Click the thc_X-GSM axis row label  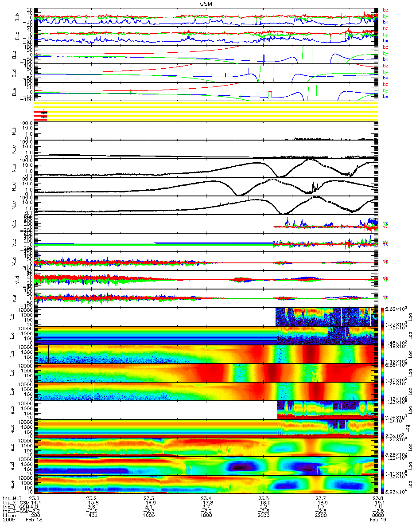tap(15, 502)
